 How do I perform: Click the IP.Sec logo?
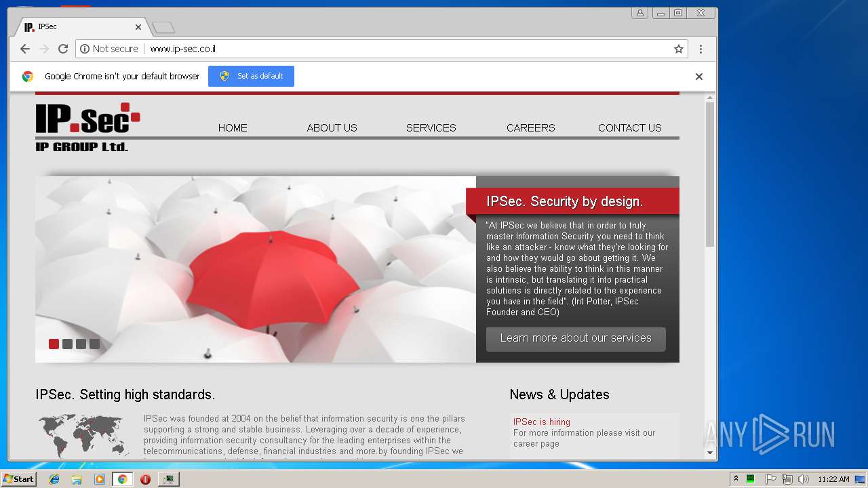coord(87,127)
